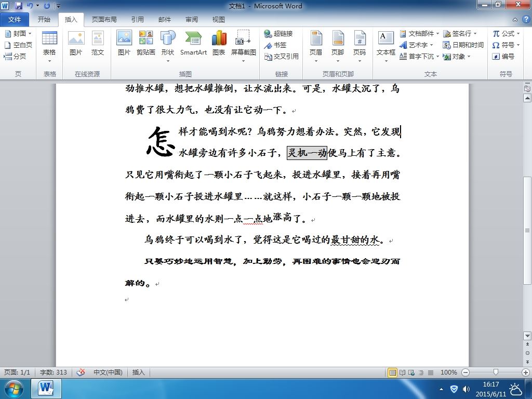Open Word Help question mark icon
Image resolution: width=532 pixels, height=399 pixels.
(526, 19)
